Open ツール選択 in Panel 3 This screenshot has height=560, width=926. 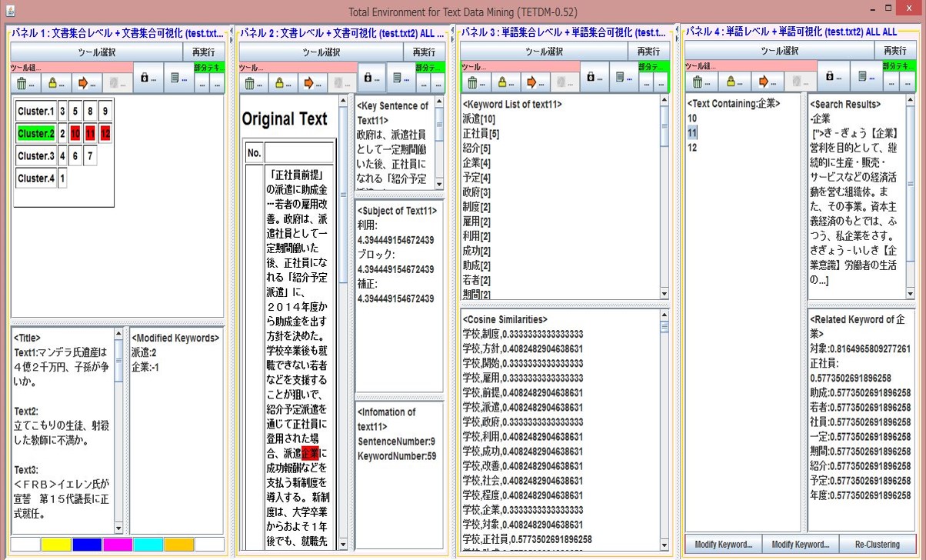(x=544, y=52)
